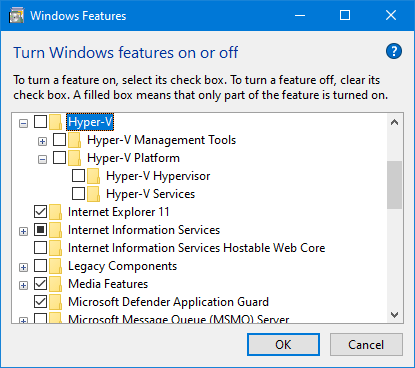The height and width of the screenshot is (368, 415).
Task: Minimize the Windows Features window
Action: tap(300, 15)
